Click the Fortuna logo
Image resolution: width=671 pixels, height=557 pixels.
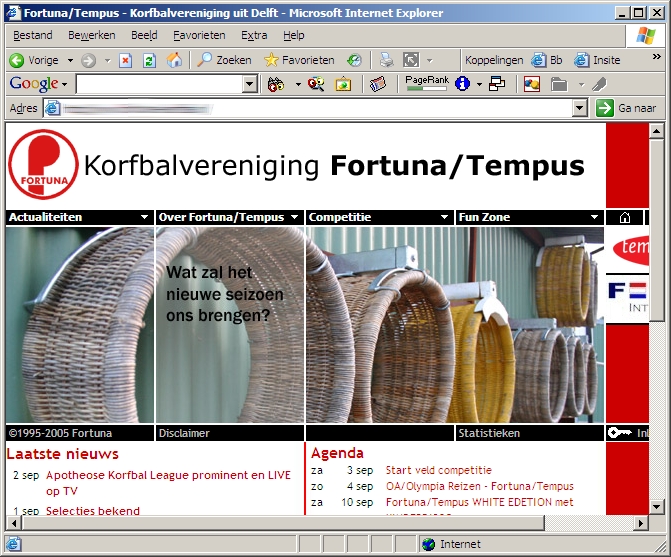point(43,164)
